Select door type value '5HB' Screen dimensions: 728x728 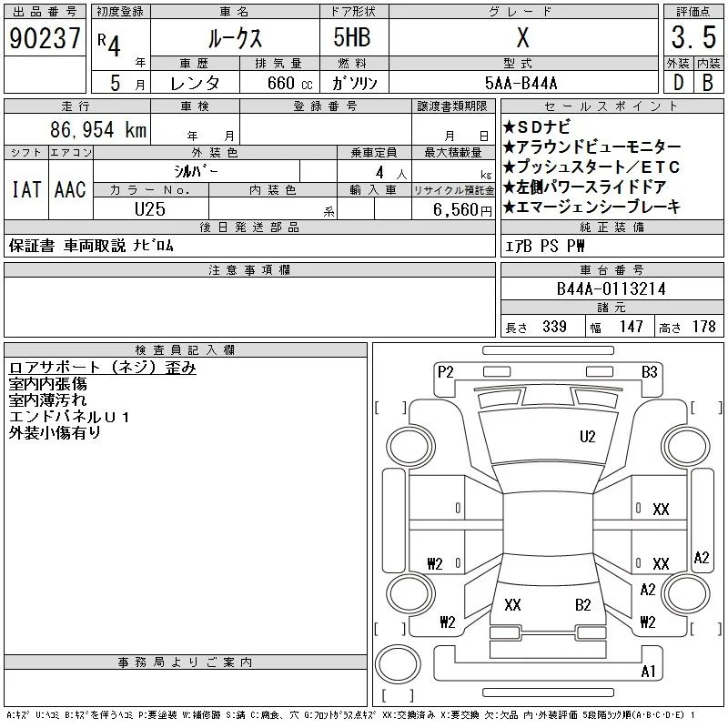click(352, 37)
